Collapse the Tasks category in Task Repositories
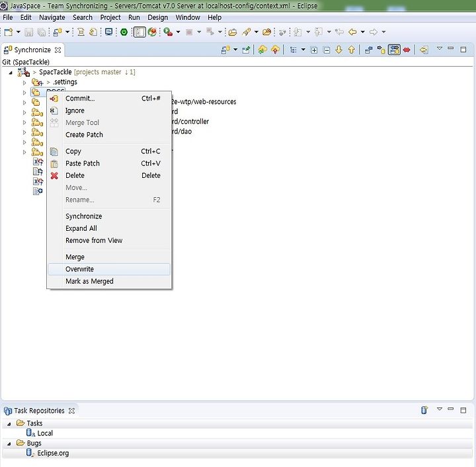Screen dimensions: 476x467 [x=9, y=424]
